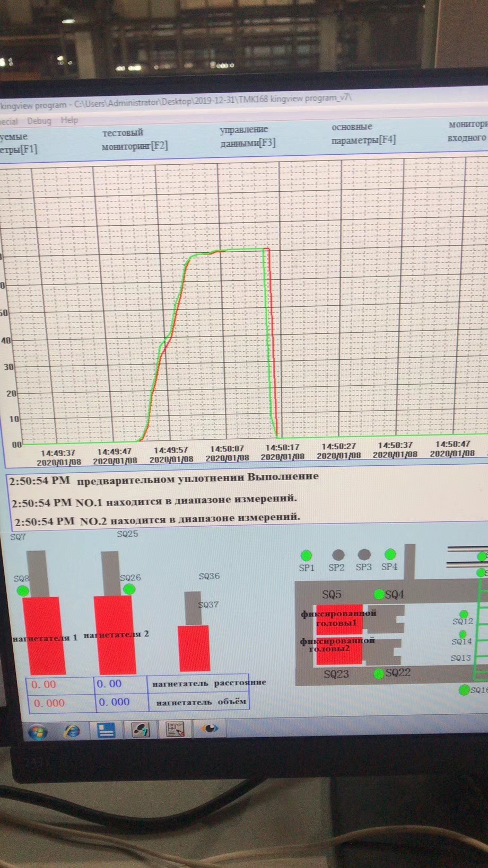Click the SQ13 sensor label
Screen dimensions: 488x868
[x=461, y=658]
